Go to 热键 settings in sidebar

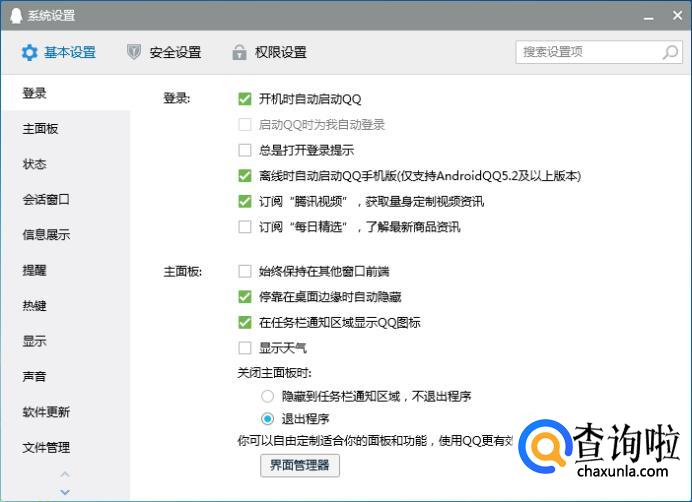pyautogui.click(x=65, y=306)
